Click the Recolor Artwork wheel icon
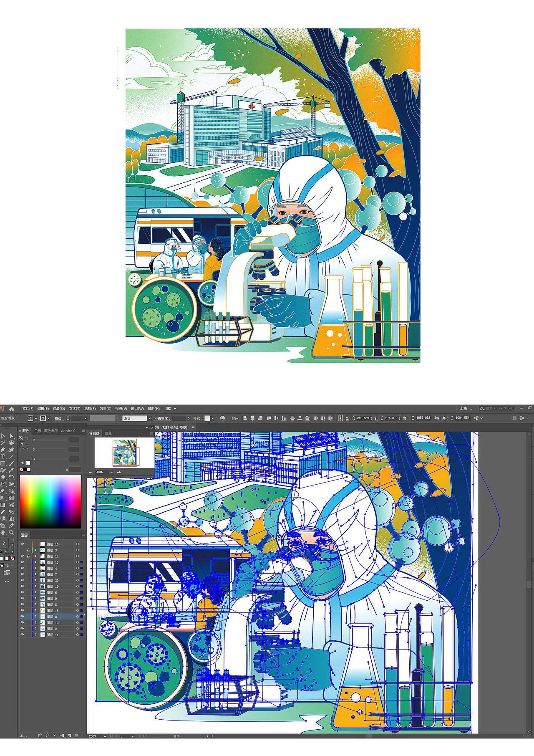This screenshot has width=534, height=756. [x=222, y=418]
